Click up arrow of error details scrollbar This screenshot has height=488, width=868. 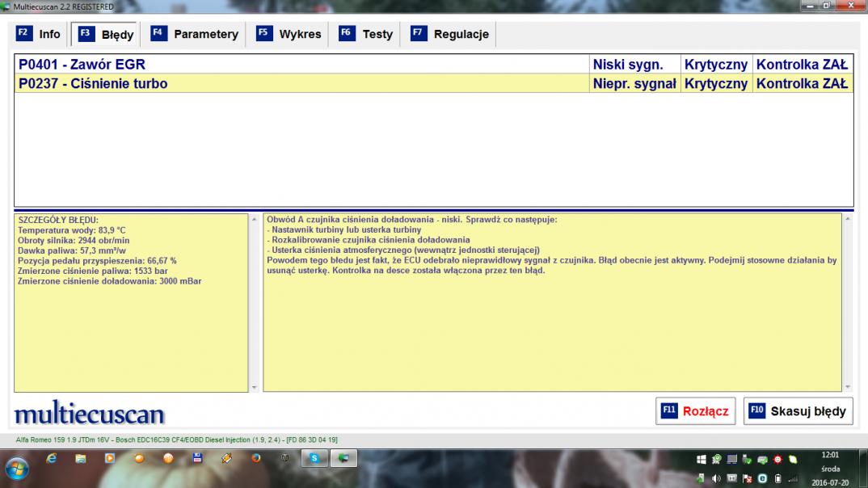254,220
